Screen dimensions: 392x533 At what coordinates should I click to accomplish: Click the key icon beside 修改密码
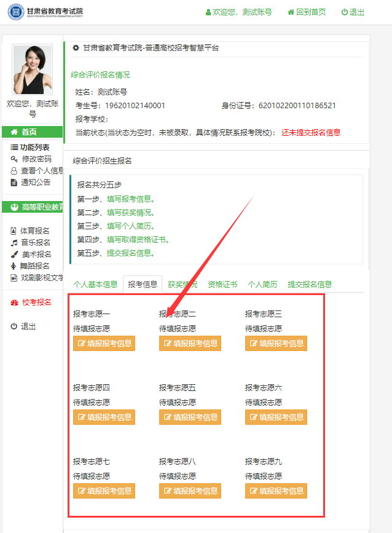point(14,159)
